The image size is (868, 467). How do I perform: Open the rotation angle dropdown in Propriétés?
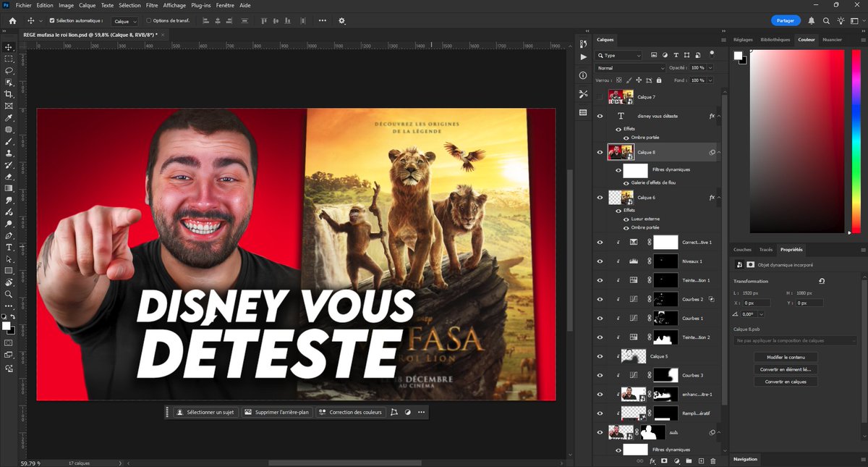[x=762, y=314]
